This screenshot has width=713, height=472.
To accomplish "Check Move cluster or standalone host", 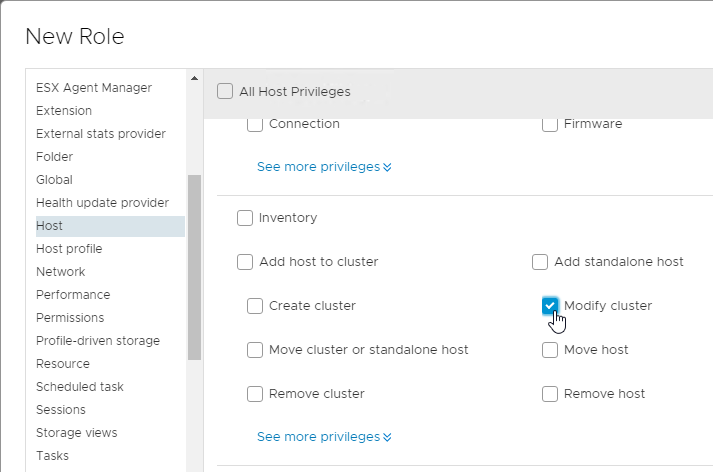I will tap(255, 350).
